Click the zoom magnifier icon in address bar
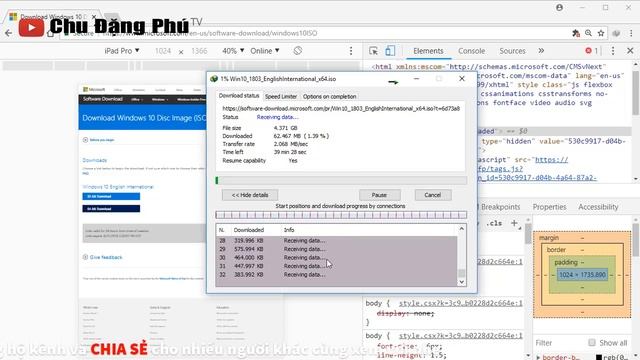The image size is (640, 360). tap(588, 33)
